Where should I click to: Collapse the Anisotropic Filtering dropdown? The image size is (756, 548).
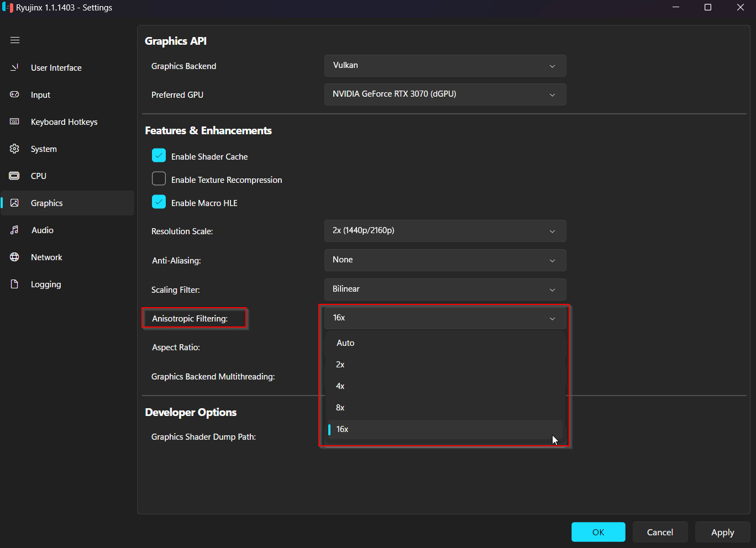click(445, 318)
